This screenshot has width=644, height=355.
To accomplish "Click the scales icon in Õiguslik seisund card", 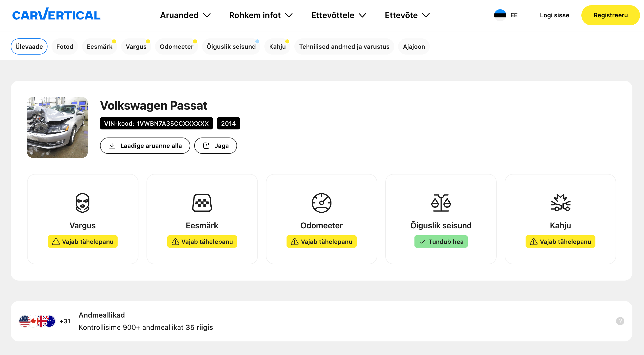I will [x=441, y=203].
